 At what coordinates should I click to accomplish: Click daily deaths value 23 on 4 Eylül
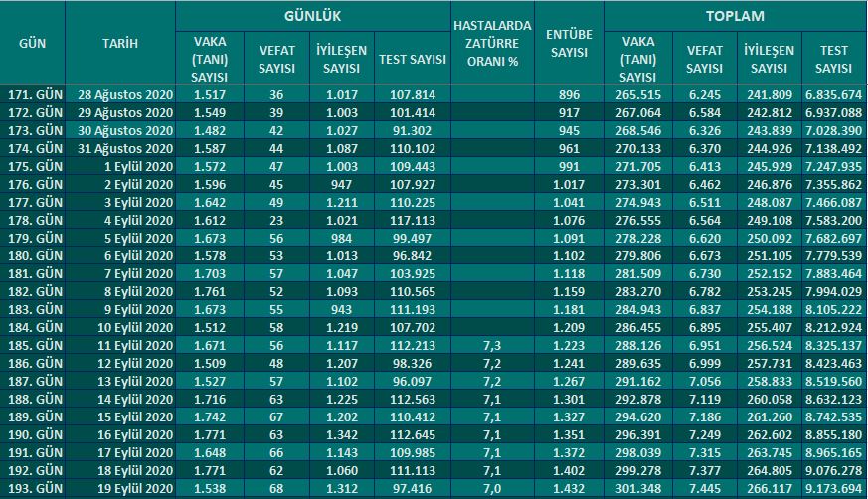[x=276, y=221]
